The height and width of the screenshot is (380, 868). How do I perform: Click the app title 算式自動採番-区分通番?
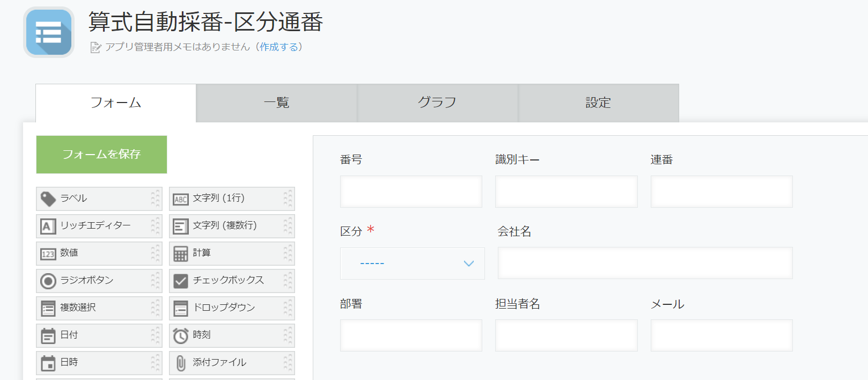pos(205,22)
